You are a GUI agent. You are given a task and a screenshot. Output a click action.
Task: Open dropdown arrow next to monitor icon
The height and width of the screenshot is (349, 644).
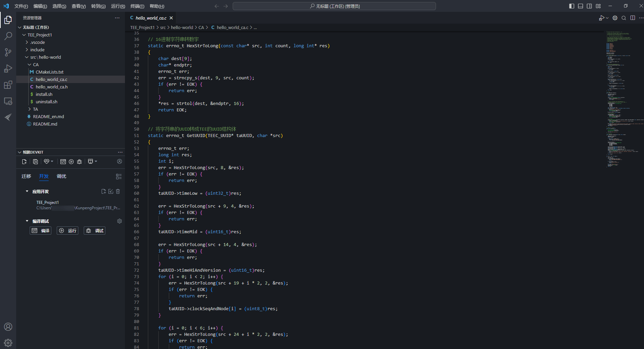click(96, 161)
